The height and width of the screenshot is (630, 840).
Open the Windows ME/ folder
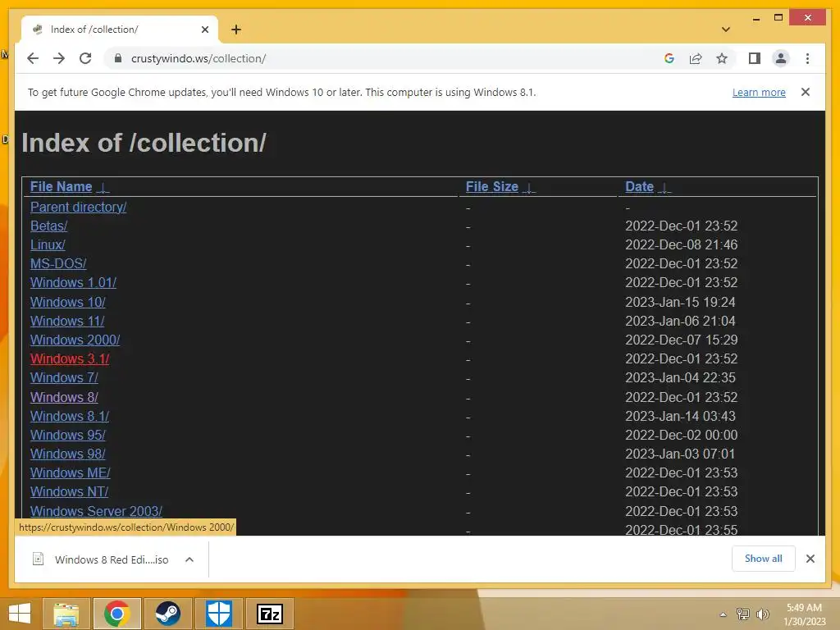tap(71, 472)
